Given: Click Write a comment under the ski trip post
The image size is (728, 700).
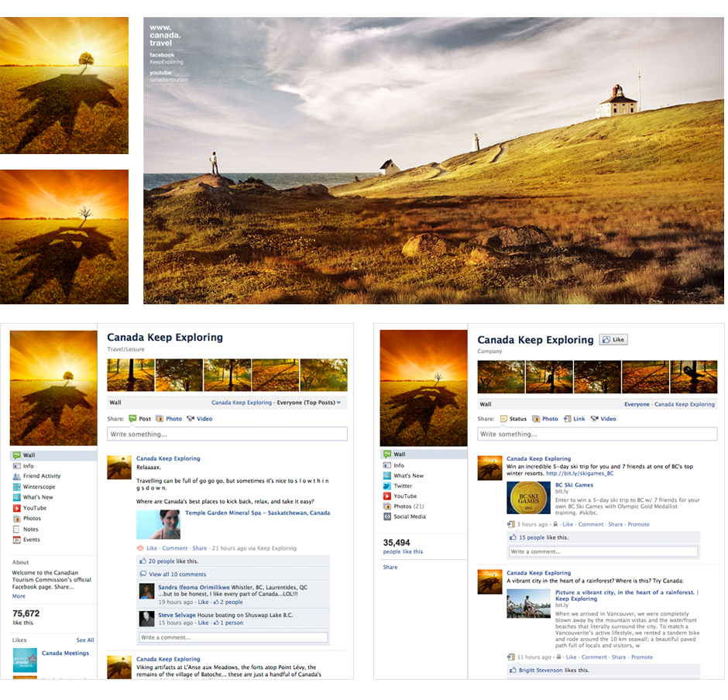Looking at the screenshot, I should coord(603,551).
